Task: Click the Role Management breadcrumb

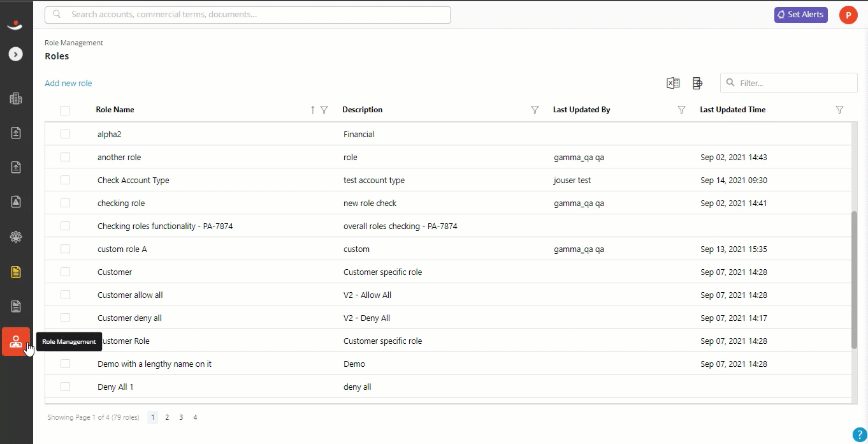Action: [74, 43]
